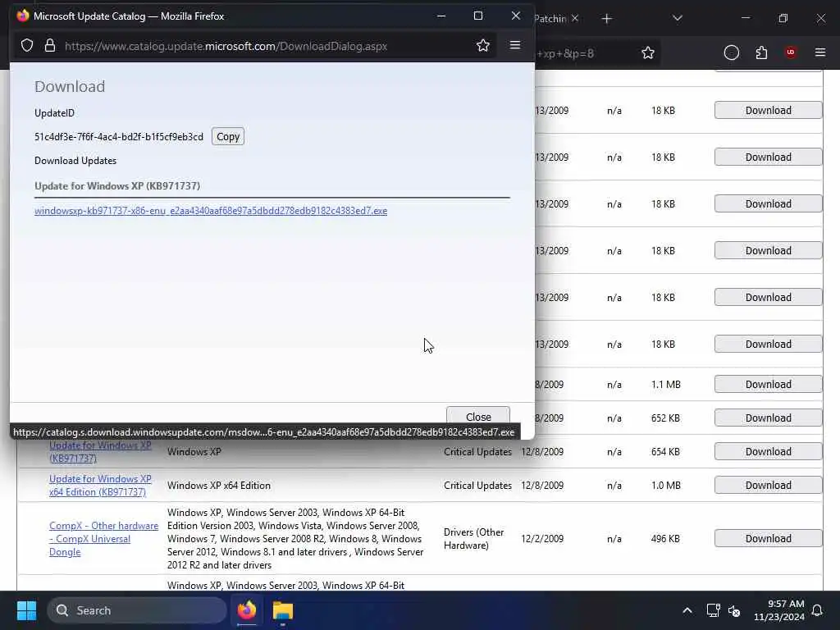Screen dimensions: 840x630
Task: Open the notification bell in taskbar
Action: [x=818, y=610]
